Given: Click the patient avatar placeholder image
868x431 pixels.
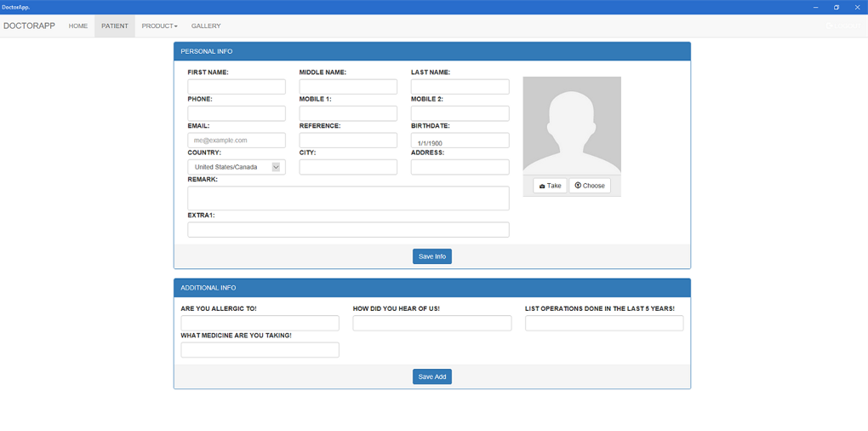Looking at the screenshot, I should (571, 124).
